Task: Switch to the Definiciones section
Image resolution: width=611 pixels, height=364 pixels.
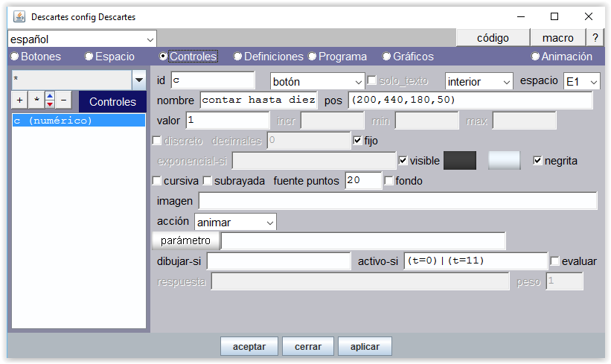Action: [238, 57]
